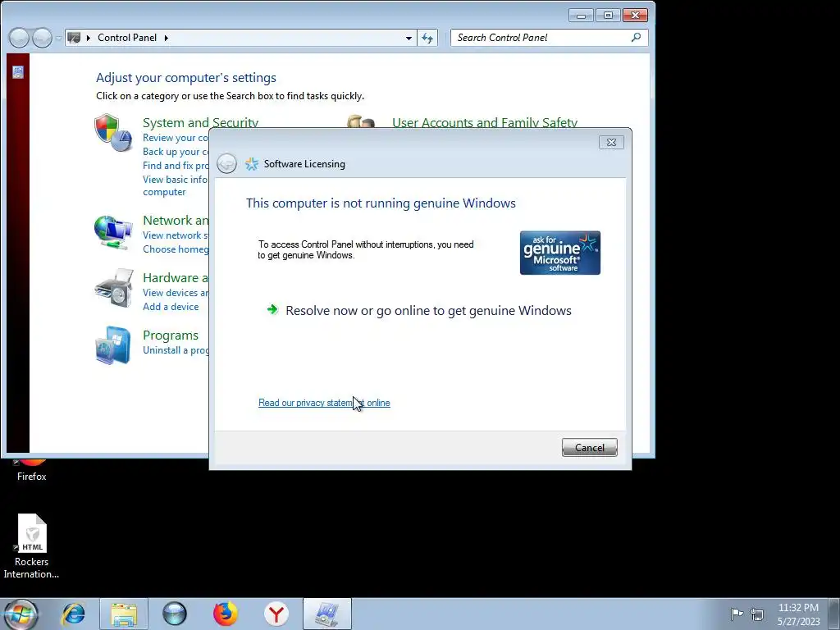Open Windows Explorer folder on taskbar

pos(124,614)
